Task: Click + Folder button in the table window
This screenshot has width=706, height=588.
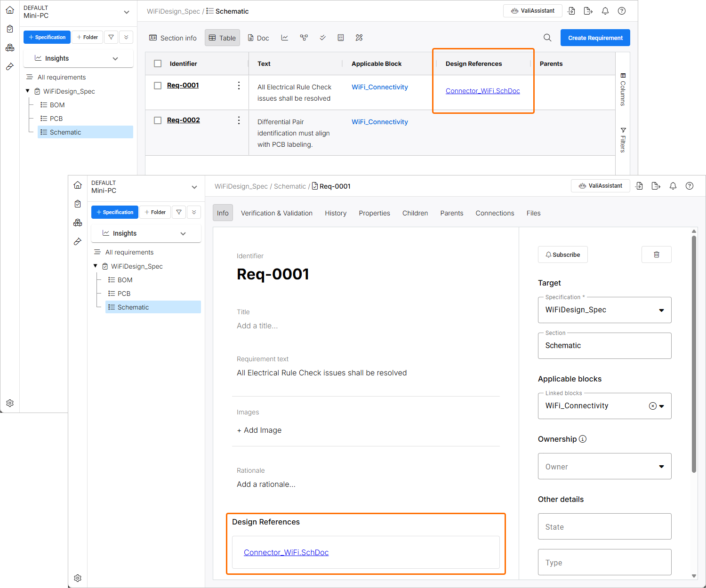Action: coord(87,37)
